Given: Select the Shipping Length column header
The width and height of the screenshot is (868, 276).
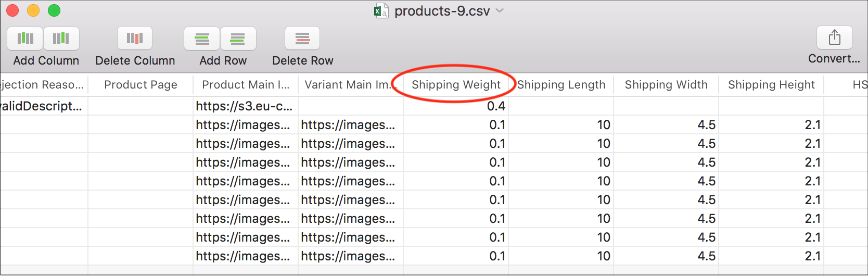Looking at the screenshot, I should point(561,85).
